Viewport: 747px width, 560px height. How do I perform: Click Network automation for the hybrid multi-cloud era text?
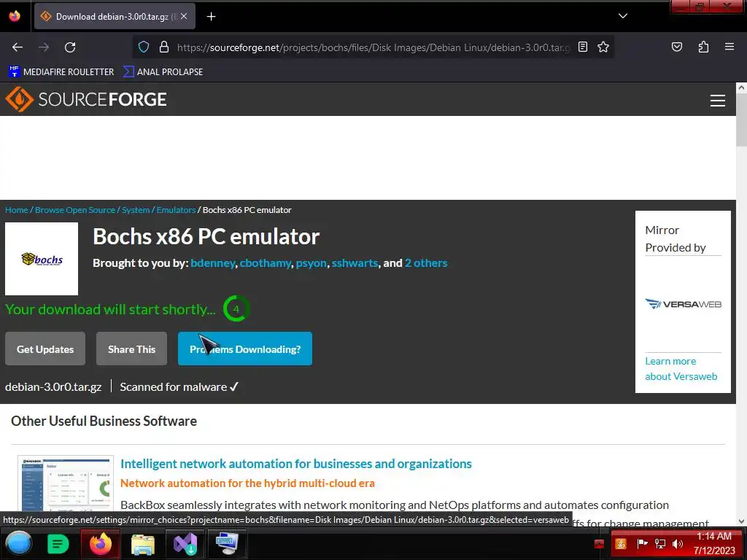[247, 483]
